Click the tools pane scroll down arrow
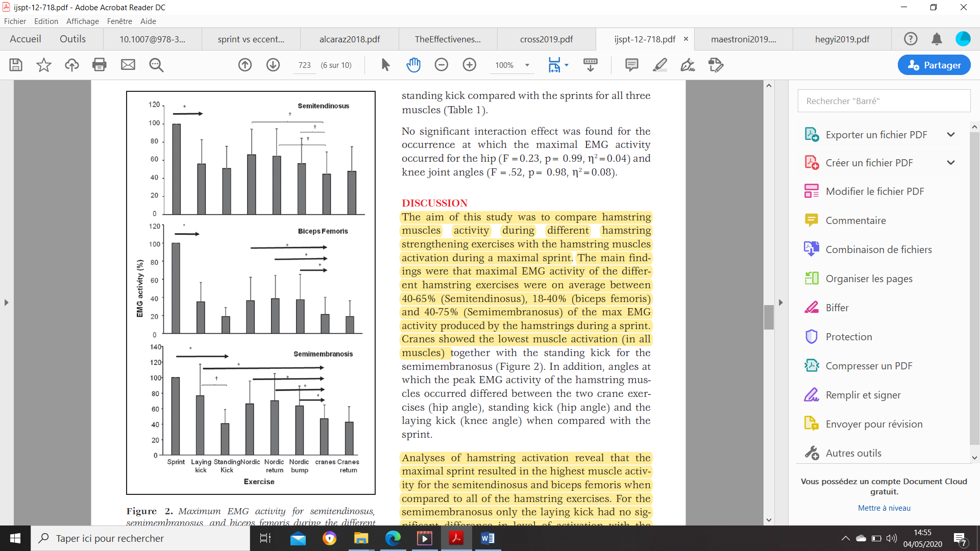Screen dimensions: 980x551 (x=974, y=458)
